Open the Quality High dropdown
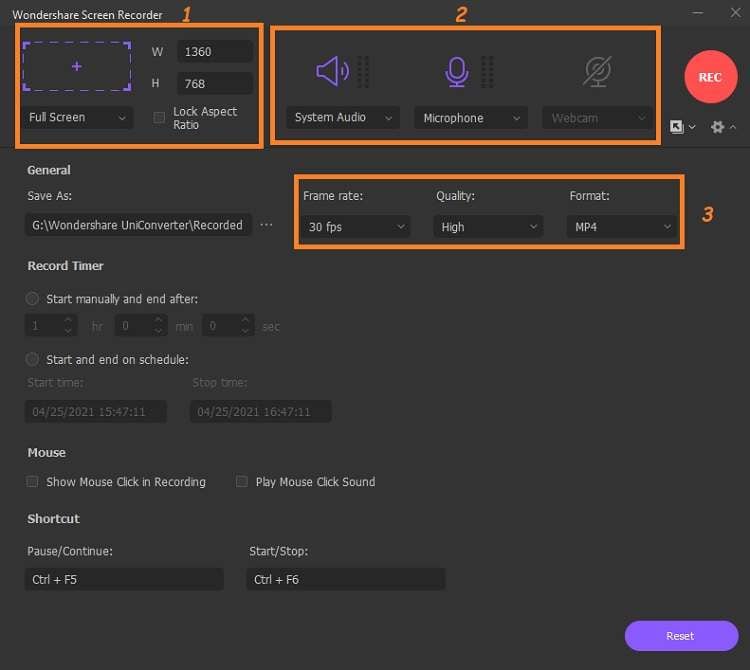This screenshot has height=670, width=750. click(x=488, y=227)
